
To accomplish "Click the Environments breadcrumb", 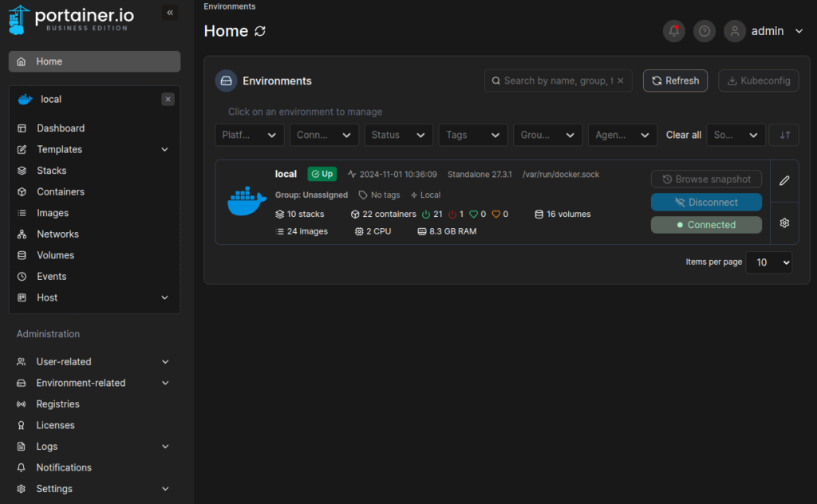I will click(x=230, y=6).
